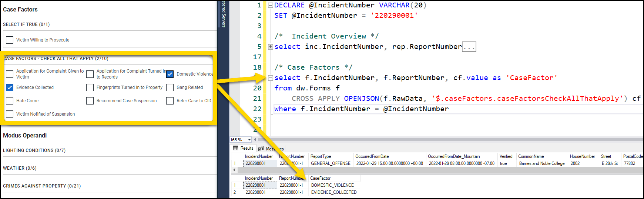The width and height of the screenshot is (644, 199).
Task: Select IncidentNumber column header in first grid
Action: (x=260, y=156)
